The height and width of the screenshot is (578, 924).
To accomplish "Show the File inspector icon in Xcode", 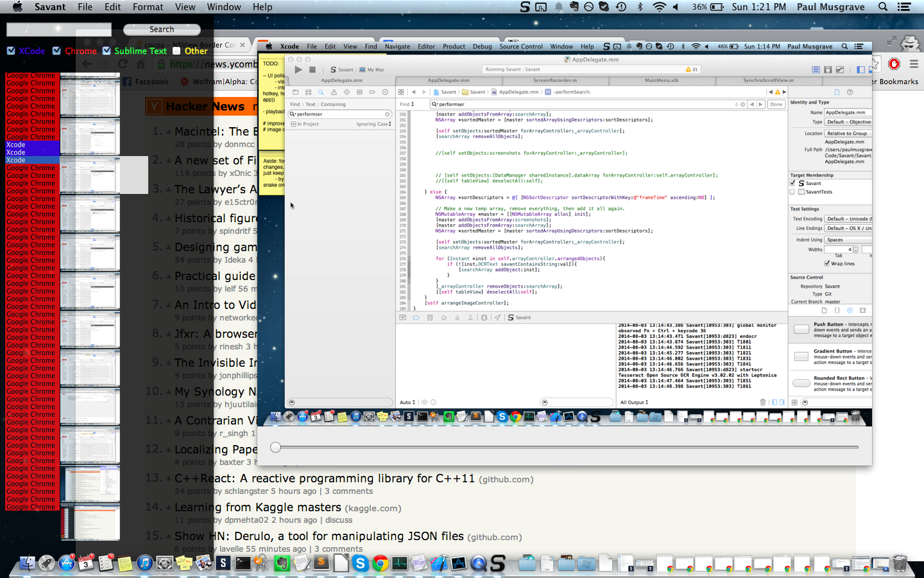I will coord(837,92).
